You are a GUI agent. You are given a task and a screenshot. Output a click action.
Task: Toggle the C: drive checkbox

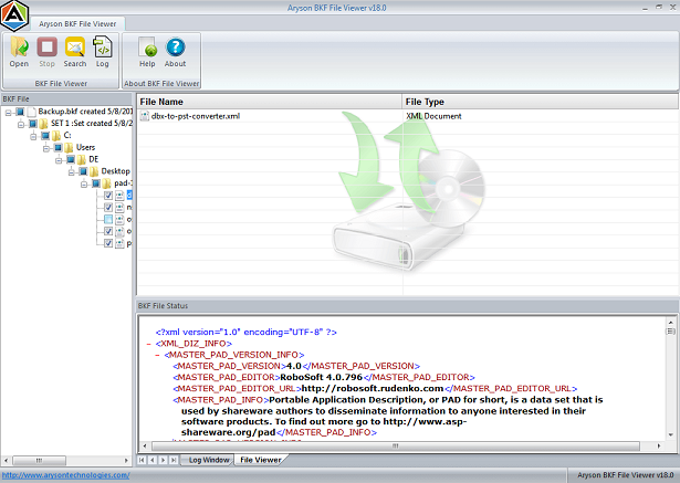pyautogui.click(x=45, y=136)
